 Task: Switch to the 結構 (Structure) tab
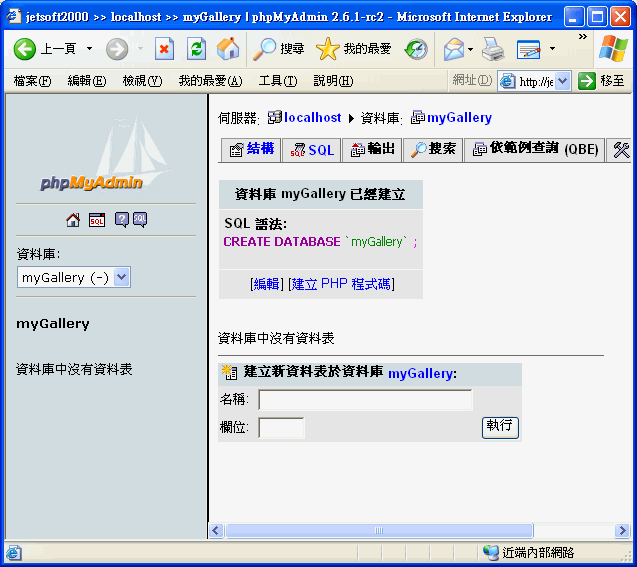tap(252, 150)
